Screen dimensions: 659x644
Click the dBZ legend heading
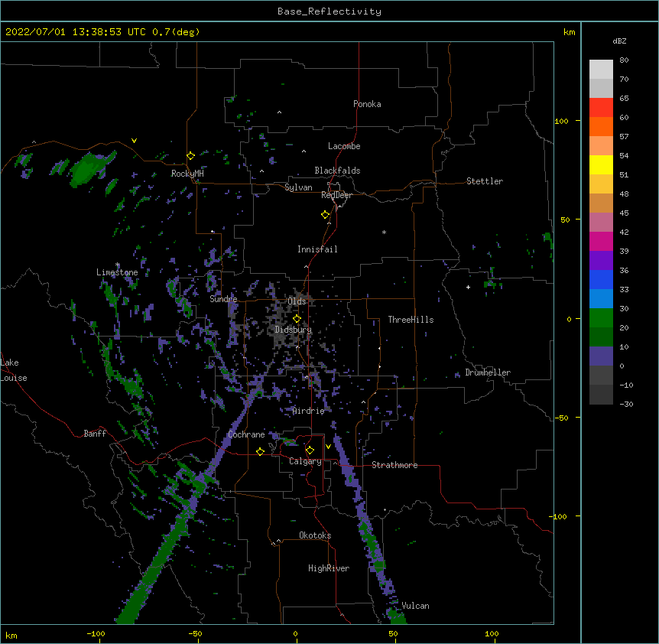[x=619, y=41]
